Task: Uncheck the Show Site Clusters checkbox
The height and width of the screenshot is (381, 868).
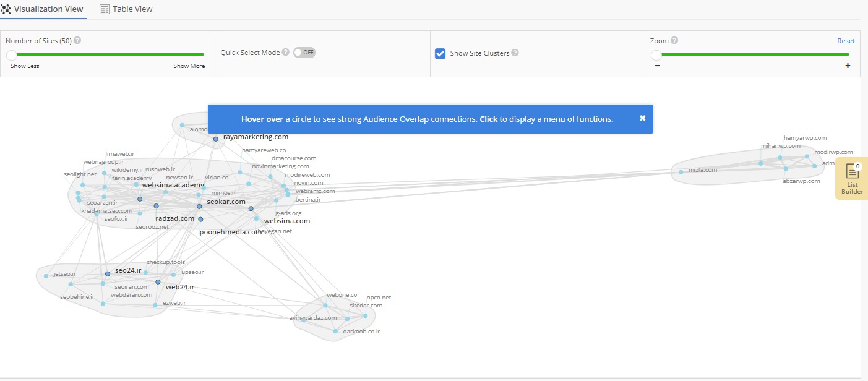Action: [x=440, y=53]
